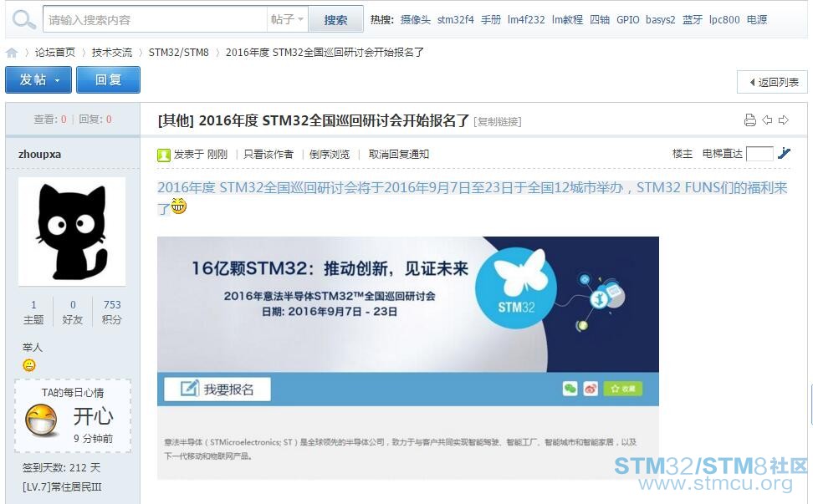Image resolution: width=813 pixels, height=504 pixels.
Task: Open username zhoupxa profile link
Action: click(40, 155)
